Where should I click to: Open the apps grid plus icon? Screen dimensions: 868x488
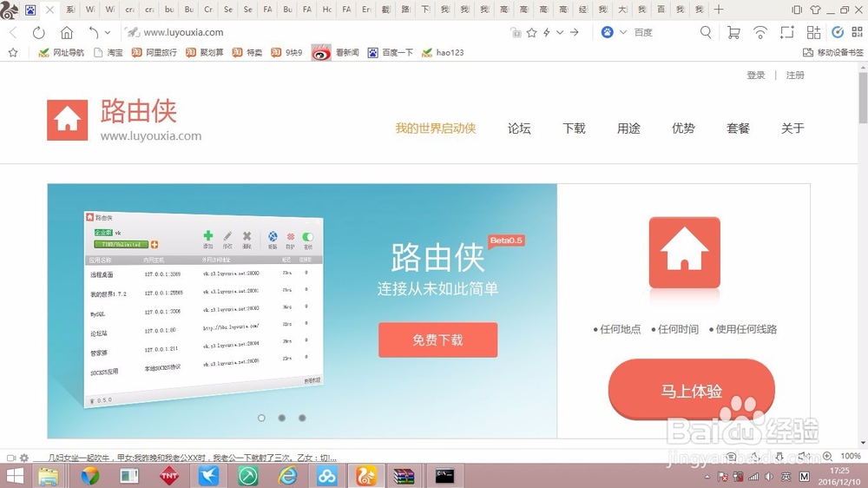(813, 33)
